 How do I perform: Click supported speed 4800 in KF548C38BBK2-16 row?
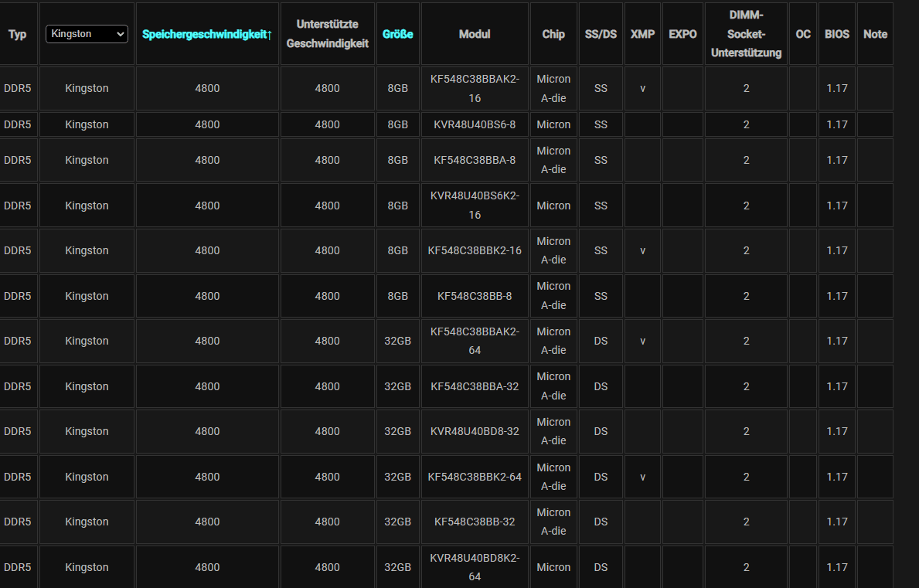click(x=327, y=250)
